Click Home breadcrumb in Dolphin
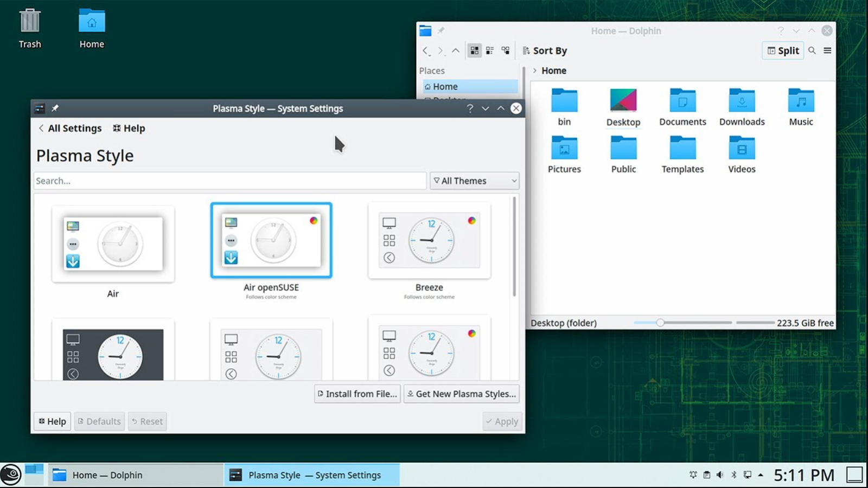This screenshot has width=868, height=488. coord(554,70)
